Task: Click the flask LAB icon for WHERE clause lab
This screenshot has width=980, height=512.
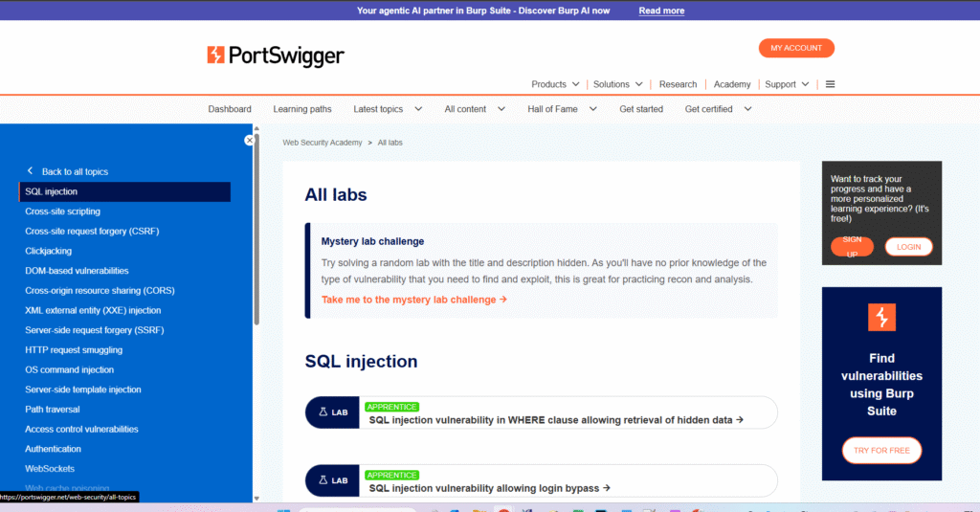Action: (x=332, y=412)
